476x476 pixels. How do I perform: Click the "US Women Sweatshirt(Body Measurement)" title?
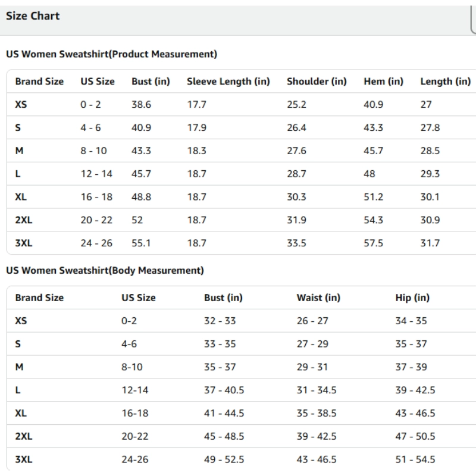pos(105,270)
